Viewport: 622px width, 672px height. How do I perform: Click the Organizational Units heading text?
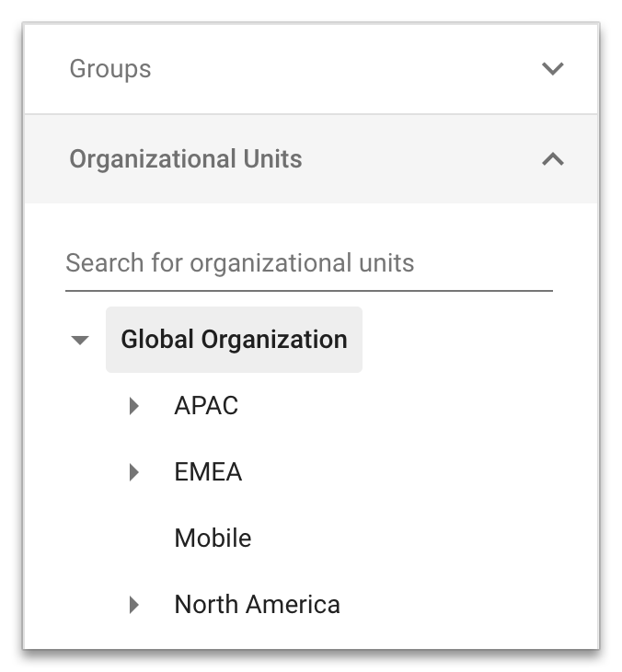click(x=186, y=159)
